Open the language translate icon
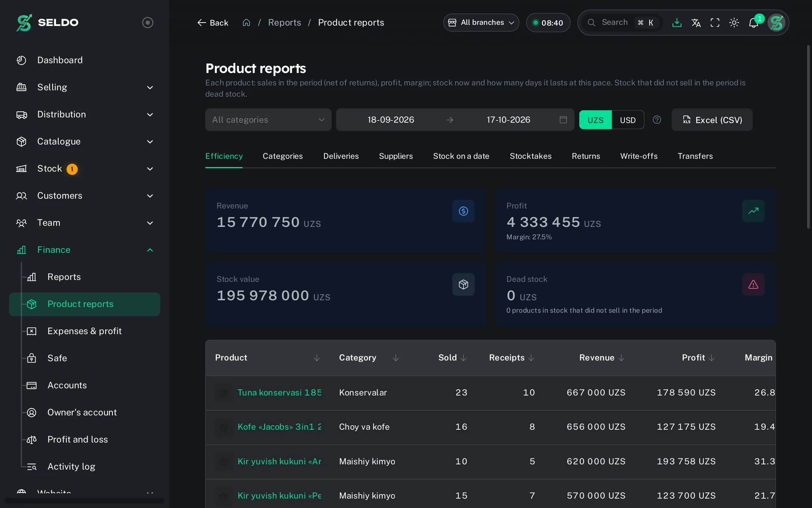Image resolution: width=812 pixels, height=508 pixels. (x=696, y=23)
